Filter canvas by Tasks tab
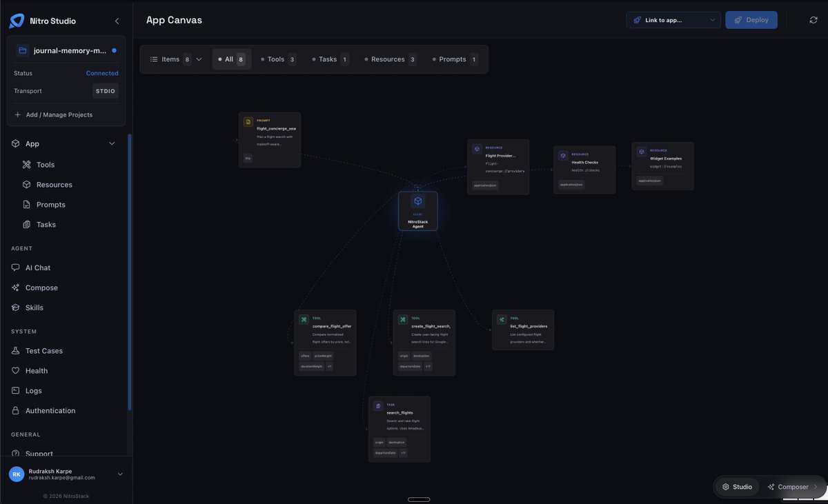The width and height of the screenshot is (828, 504). (x=329, y=59)
